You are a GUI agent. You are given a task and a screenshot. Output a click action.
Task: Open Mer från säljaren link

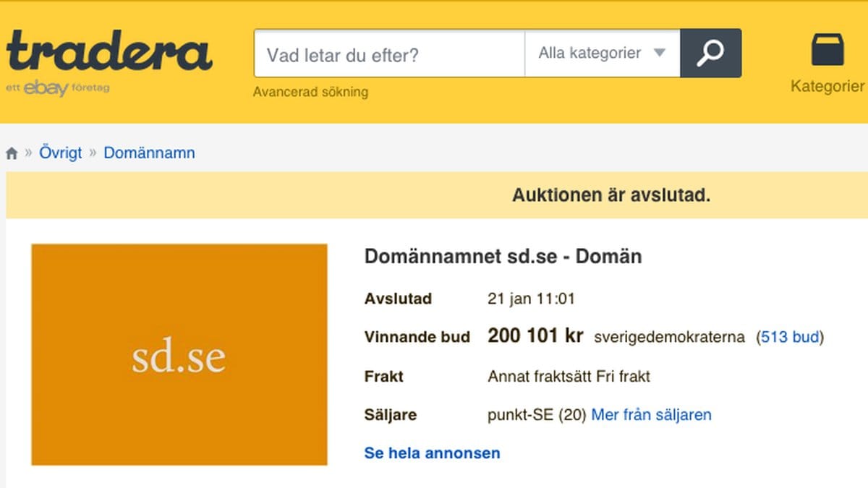(652, 415)
